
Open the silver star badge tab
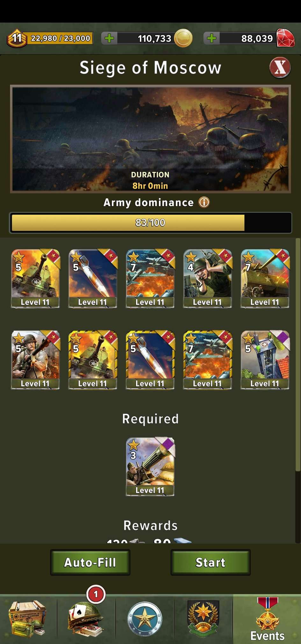point(145,619)
